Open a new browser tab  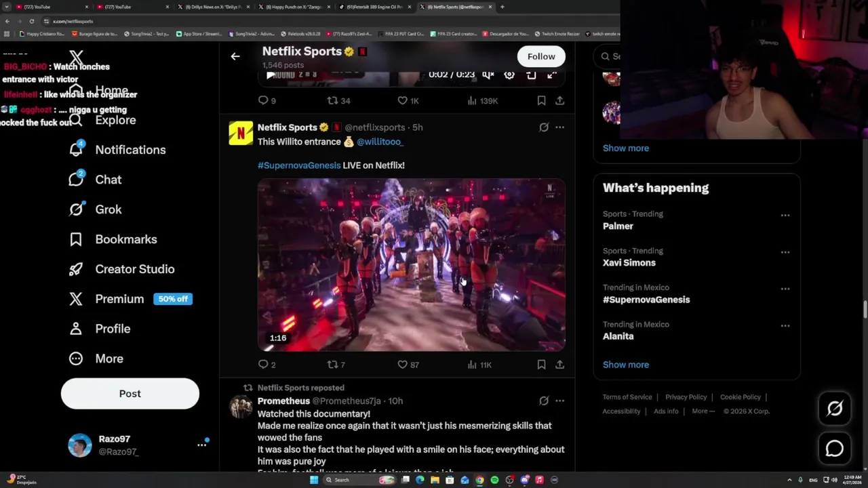pyautogui.click(x=502, y=7)
